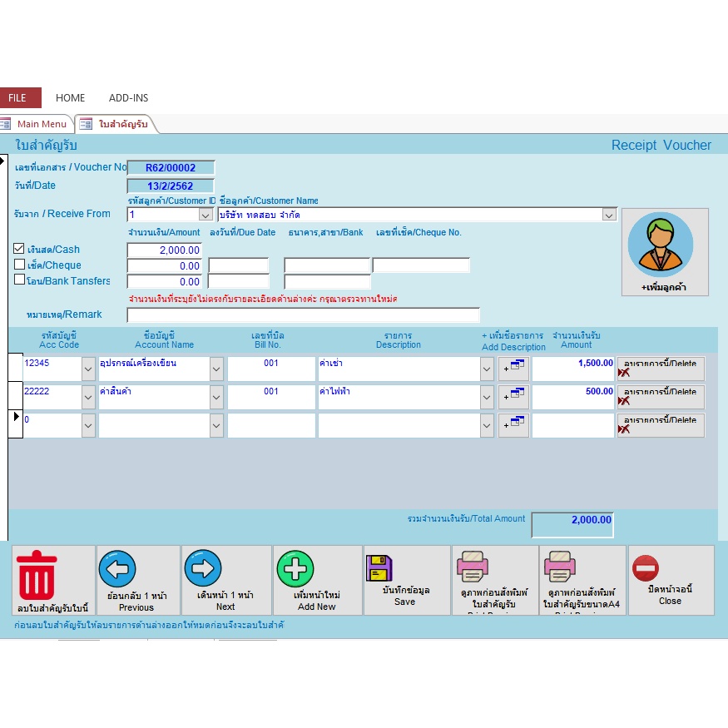728x728 pixels.
Task: Open account code dropdown for row 12345
Action: click(89, 369)
